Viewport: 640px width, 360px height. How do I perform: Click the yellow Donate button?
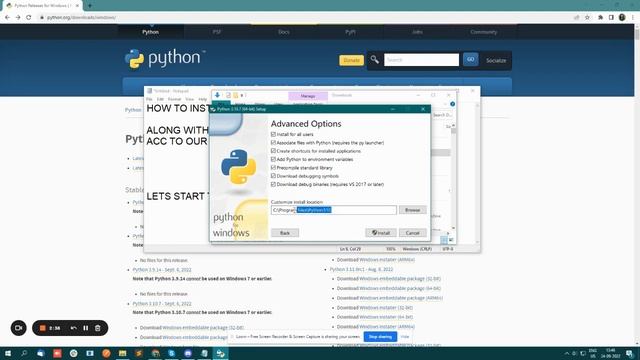(x=351, y=60)
